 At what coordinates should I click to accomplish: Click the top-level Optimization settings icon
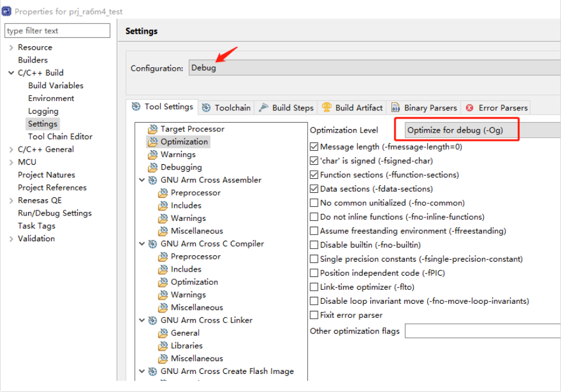pyautogui.click(x=153, y=141)
